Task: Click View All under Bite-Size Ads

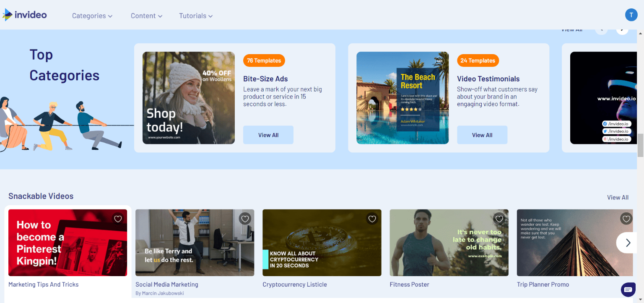Action: click(268, 135)
